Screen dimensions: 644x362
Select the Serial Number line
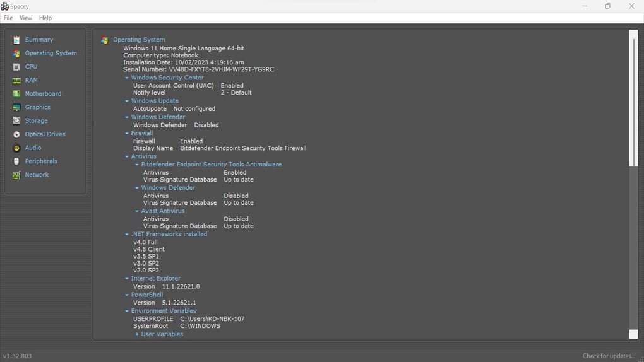[x=199, y=69]
